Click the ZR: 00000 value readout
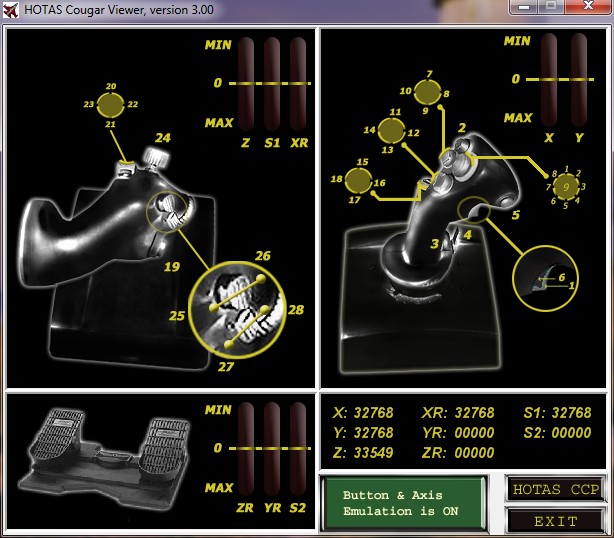 [458, 453]
